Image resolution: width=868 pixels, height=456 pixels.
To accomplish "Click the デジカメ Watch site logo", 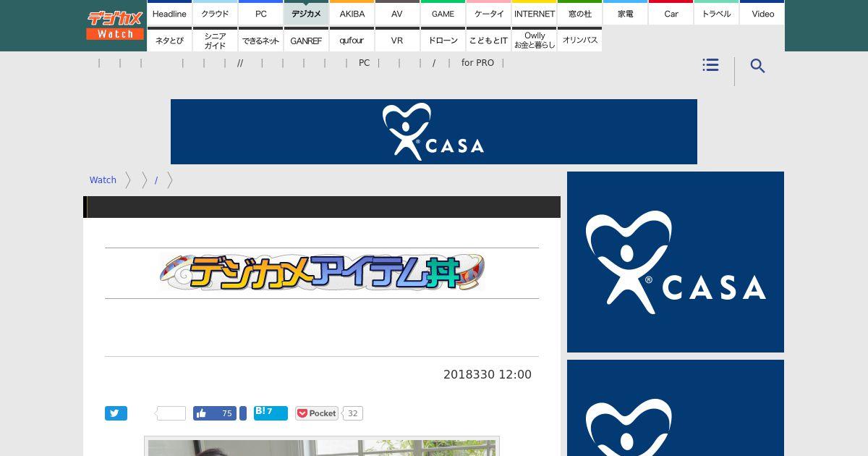I will pyautogui.click(x=115, y=25).
